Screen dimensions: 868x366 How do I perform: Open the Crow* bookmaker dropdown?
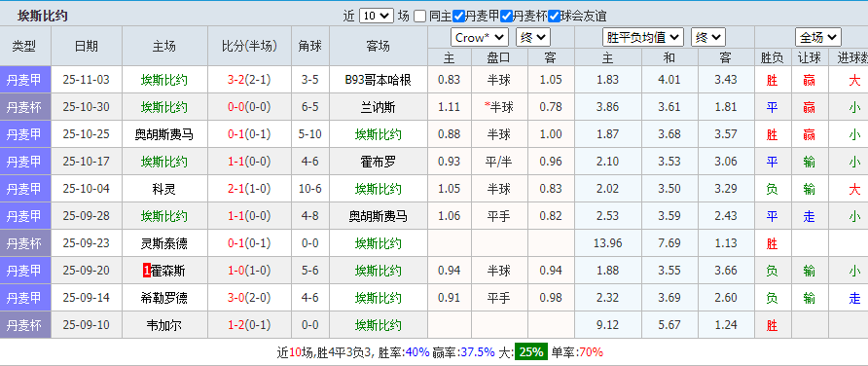click(480, 38)
